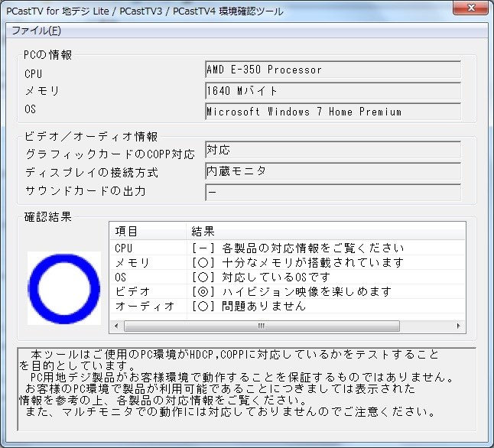The image size is (494, 448).
Task: Click result text 十分なメモリが搭載されています
Action: pos(313,262)
